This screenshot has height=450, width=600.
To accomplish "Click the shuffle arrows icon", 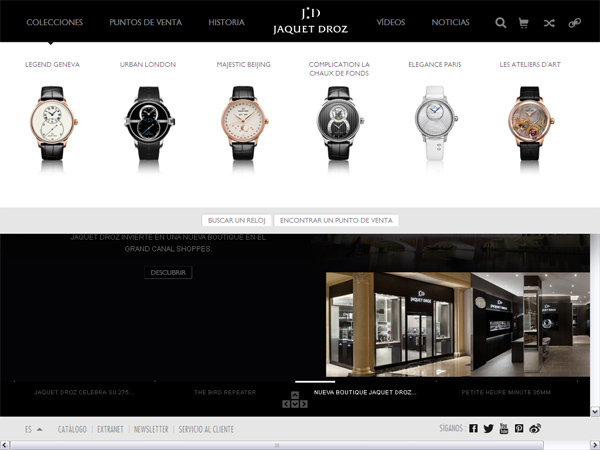I will pos(549,23).
